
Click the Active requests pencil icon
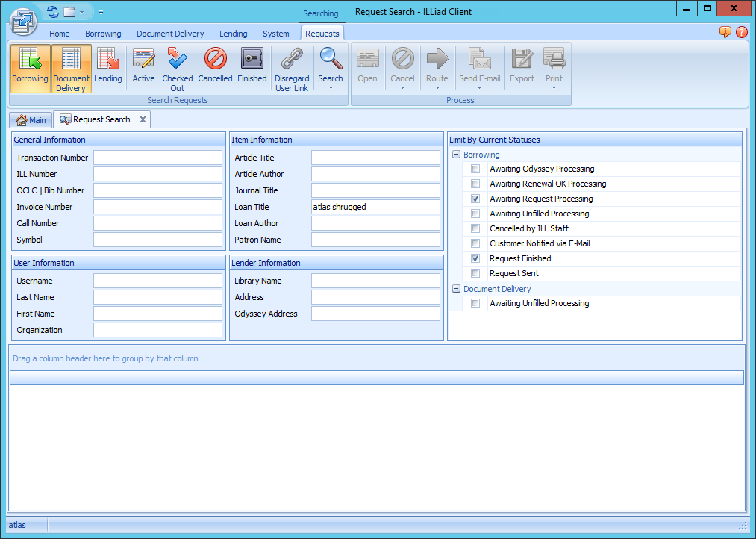coord(143,60)
